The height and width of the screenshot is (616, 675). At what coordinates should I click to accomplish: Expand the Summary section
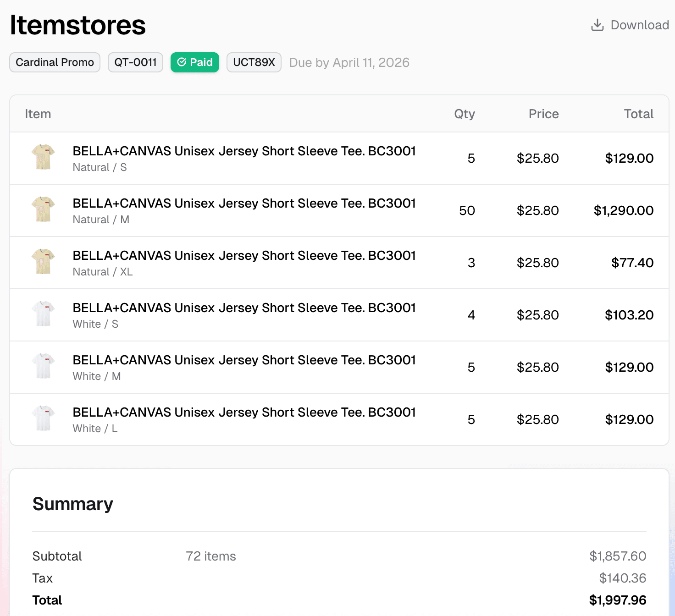click(x=72, y=503)
